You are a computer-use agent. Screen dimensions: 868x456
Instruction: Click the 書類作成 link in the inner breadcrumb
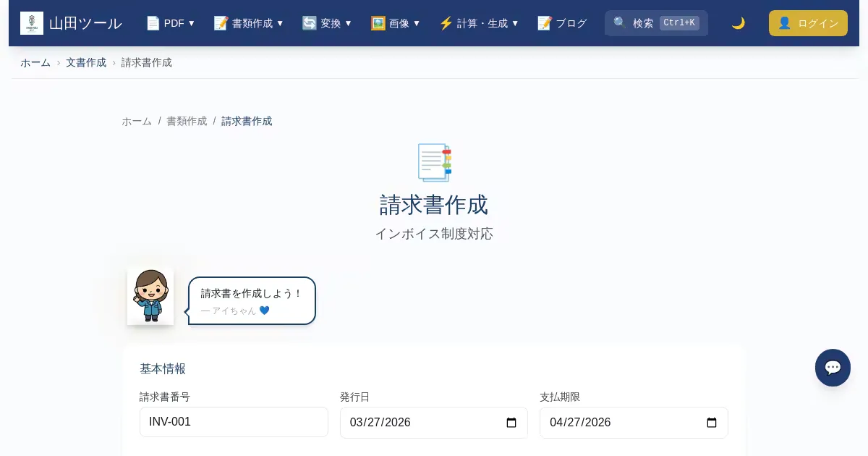[x=187, y=121]
